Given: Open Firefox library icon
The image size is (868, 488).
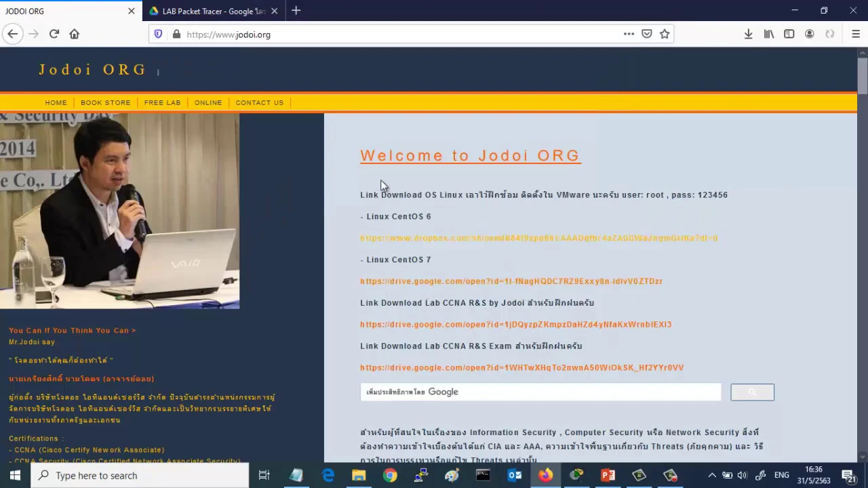Looking at the screenshot, I should click(x=769, y=34).
